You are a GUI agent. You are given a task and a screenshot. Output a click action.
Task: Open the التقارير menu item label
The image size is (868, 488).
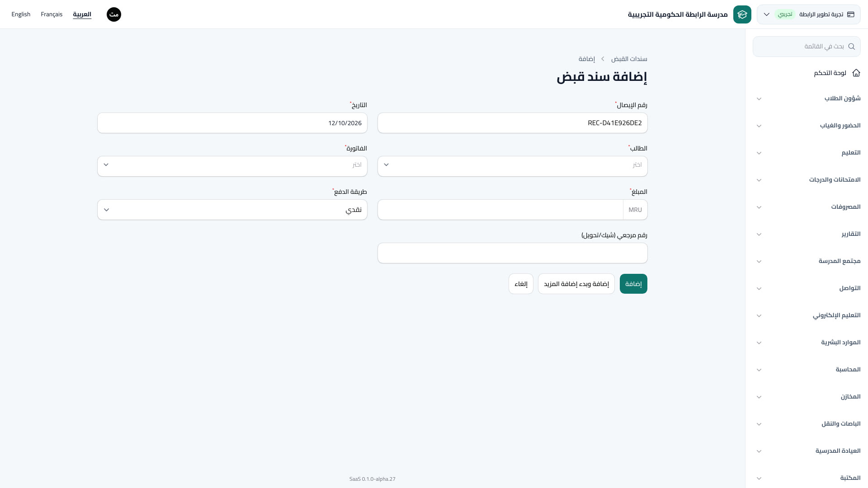(851, 234)
